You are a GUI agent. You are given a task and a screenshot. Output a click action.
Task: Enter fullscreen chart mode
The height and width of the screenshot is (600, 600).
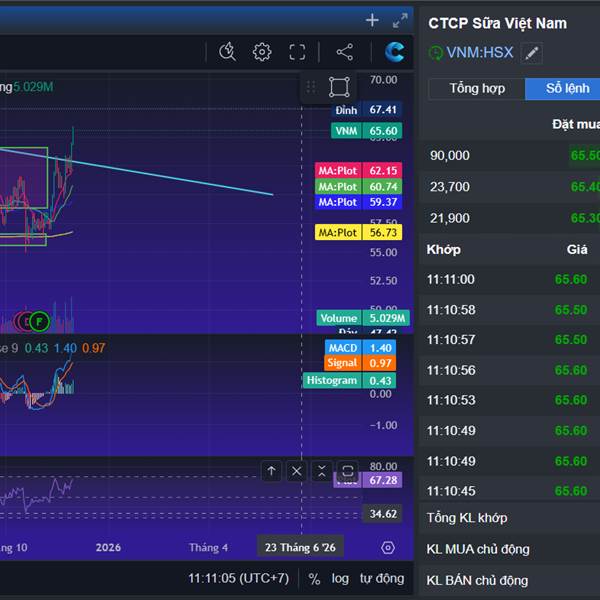(x=297, y=52)
